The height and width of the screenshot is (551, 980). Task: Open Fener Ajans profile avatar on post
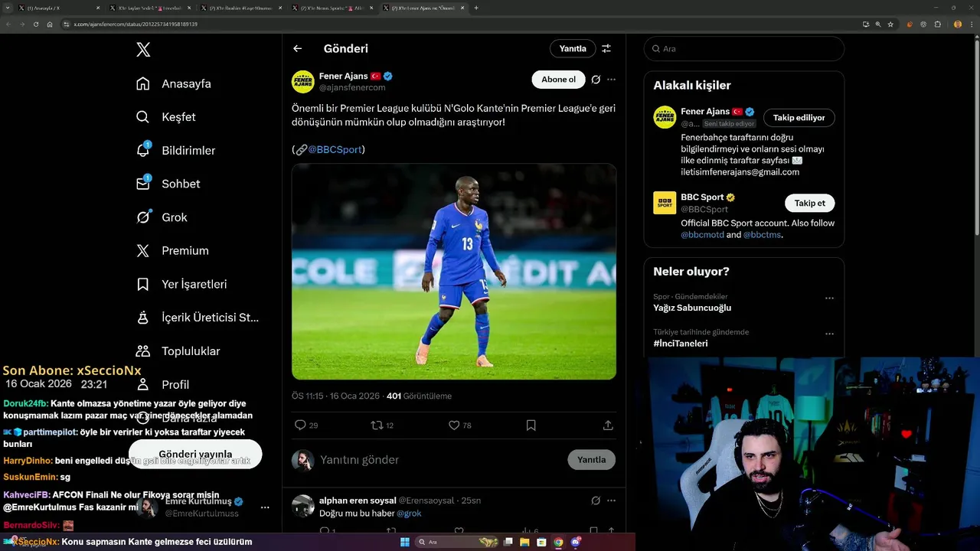303,82
